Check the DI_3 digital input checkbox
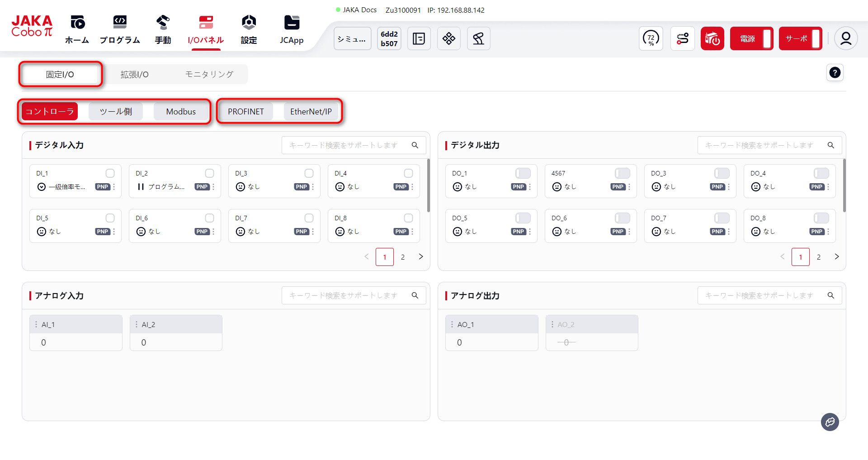Screen dimensions: 868x460 pyautogui.click(x=309, y=173)
